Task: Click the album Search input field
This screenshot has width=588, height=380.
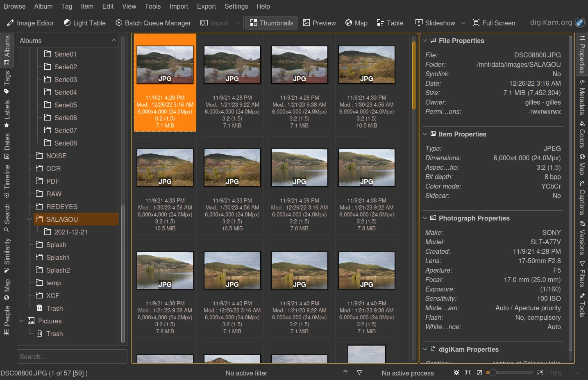Action: (72, 357)
